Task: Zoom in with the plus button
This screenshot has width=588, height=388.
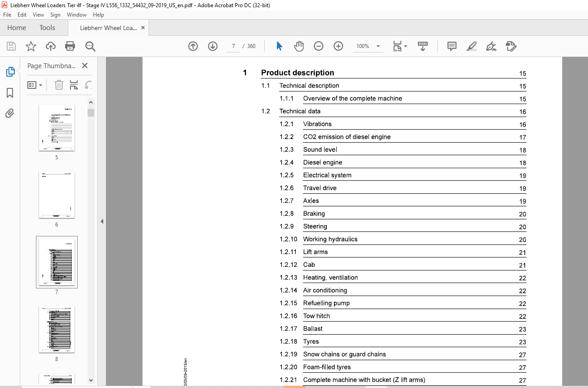Action: point(338,46)
